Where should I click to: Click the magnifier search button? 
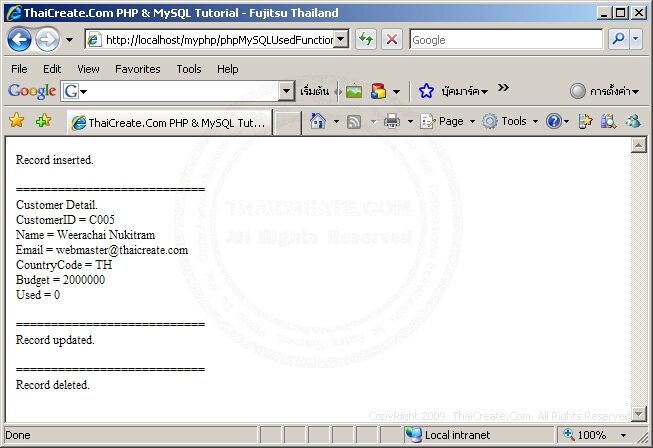coord(618,40)
